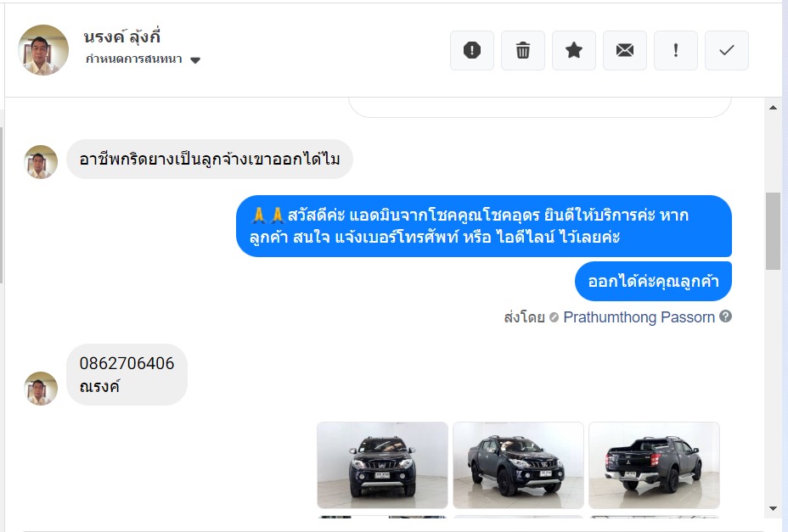Viewport: 788px width, 532px height.
Task: Open Prathumthong Passorn profile link
Action: tap(639, 317)
